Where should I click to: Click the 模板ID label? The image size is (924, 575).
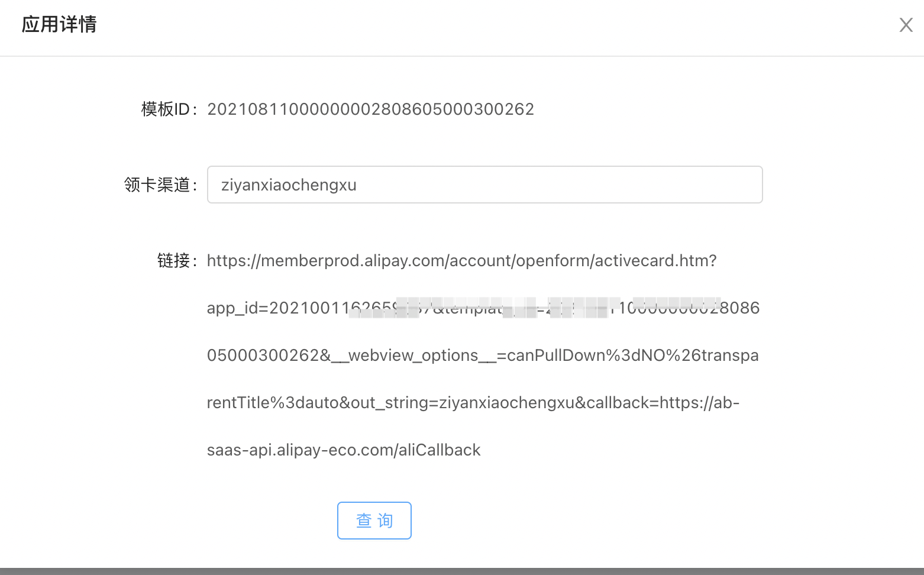tap(168, 109)
